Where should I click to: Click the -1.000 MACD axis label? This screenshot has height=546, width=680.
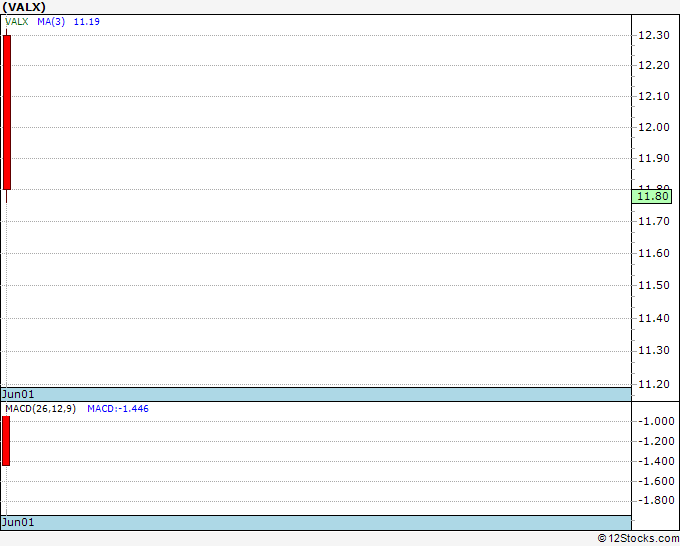coord(656,421)
